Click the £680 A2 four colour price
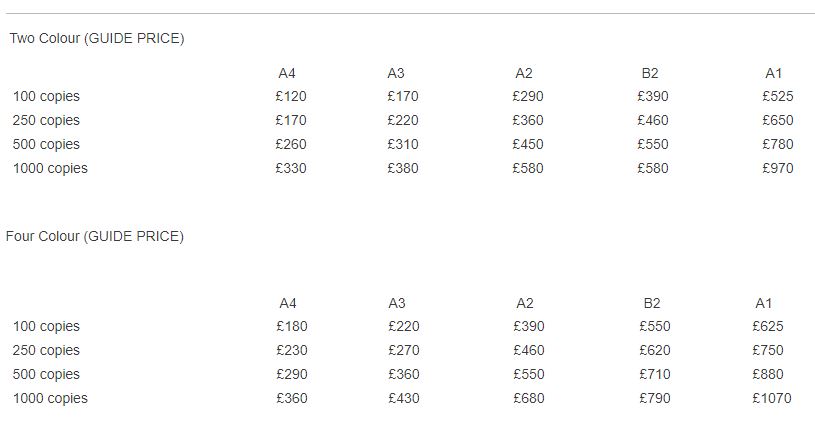815x429 pixels. point(529,398)
